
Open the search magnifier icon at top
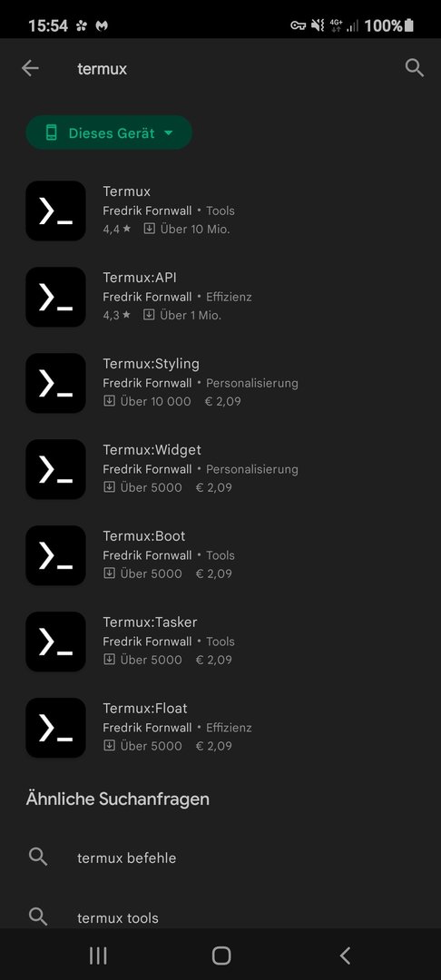tap(414, 67)
